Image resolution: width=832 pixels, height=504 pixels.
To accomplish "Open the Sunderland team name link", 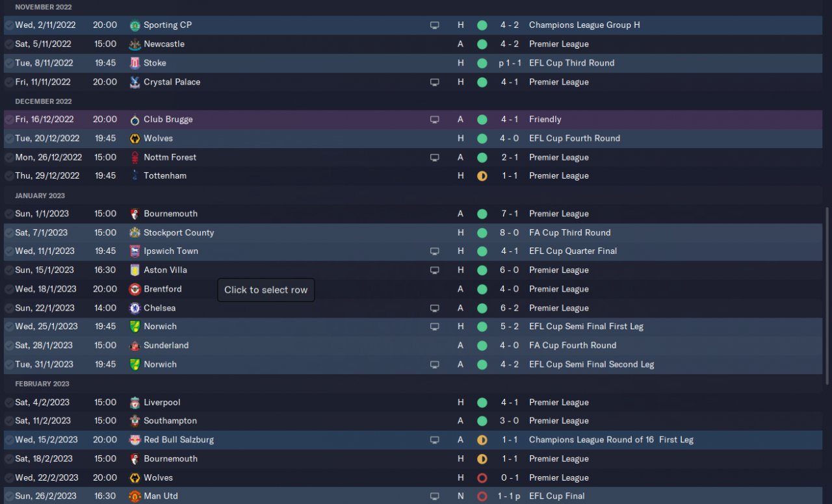I will click(x=166, y=346).
